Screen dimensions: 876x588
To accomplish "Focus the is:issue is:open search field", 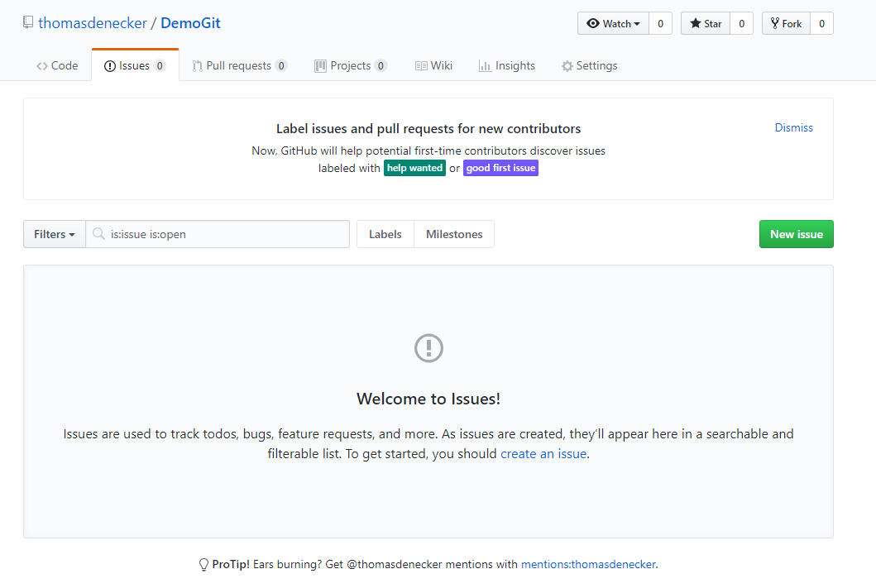I will (x=218, y=234).
